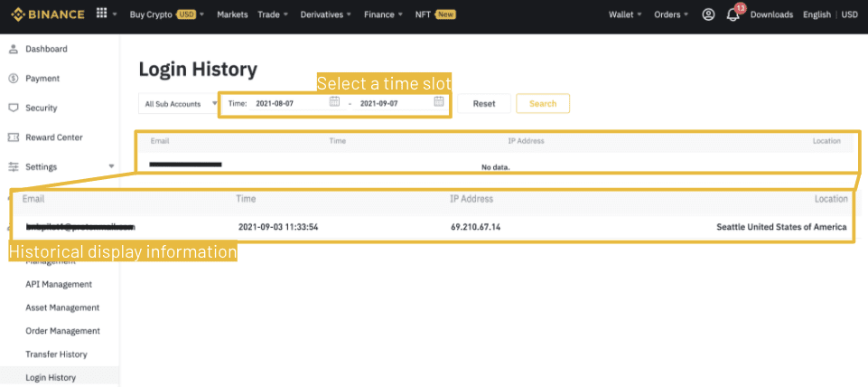Click the Reset button
Screen dimensions: 868x387
click(484, 104)
